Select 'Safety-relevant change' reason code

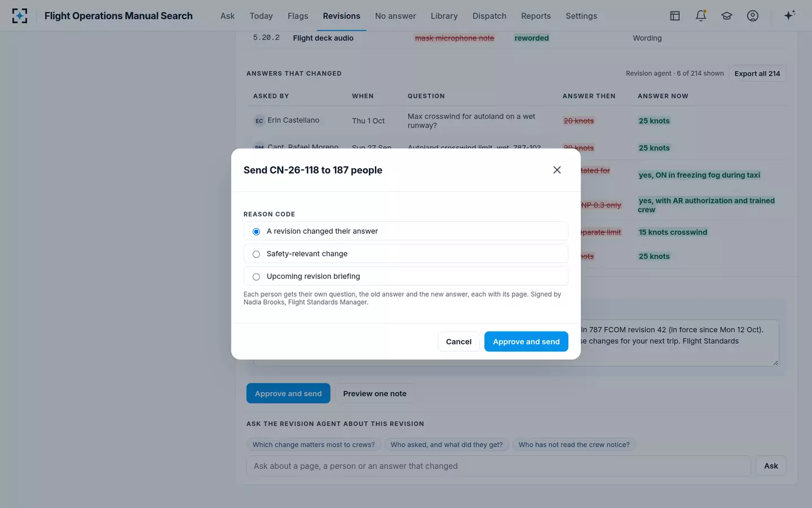click(406, 253)
